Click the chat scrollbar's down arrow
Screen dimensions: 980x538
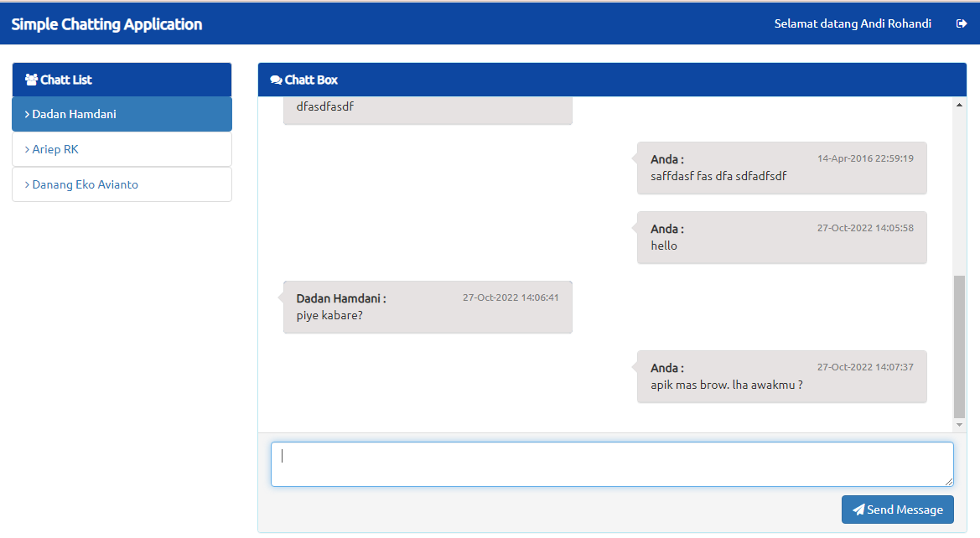[960, 425]
